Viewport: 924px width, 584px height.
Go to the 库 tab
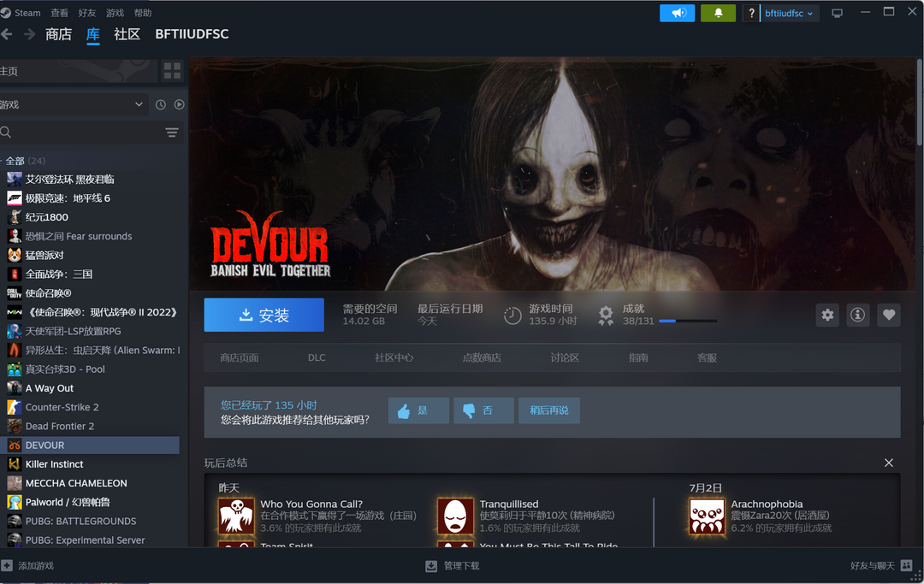93,34
